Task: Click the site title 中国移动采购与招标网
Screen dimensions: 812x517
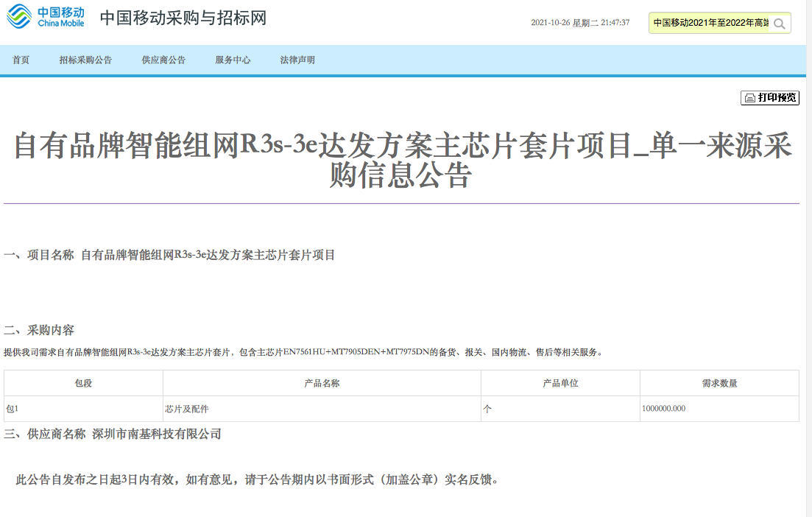Action: point(183,18)
